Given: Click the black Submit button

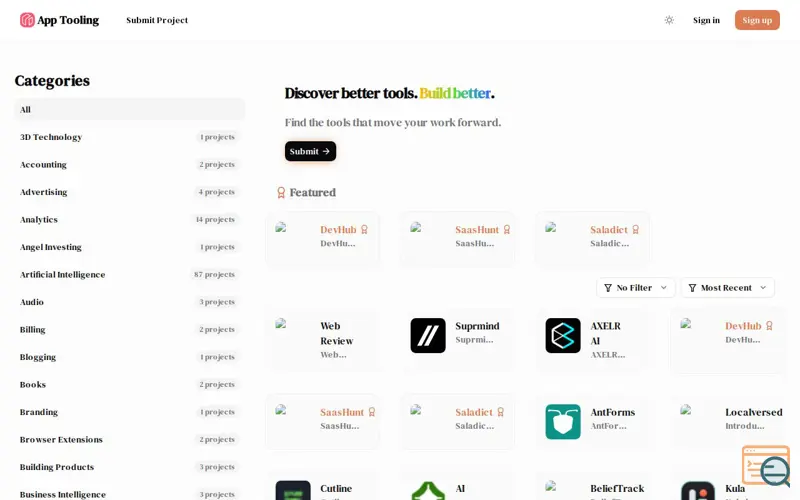Looking at the screenshot, I should click(x=310, y=151).
